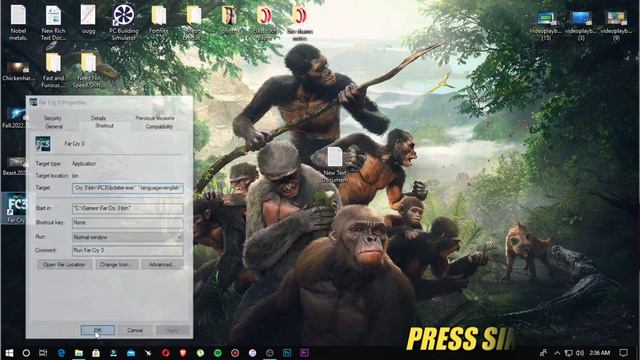Click the Cortana search circle in taskbar
The height and width of the screenshot is (360, 640).
pyautogui.click(x=26, y=353)
